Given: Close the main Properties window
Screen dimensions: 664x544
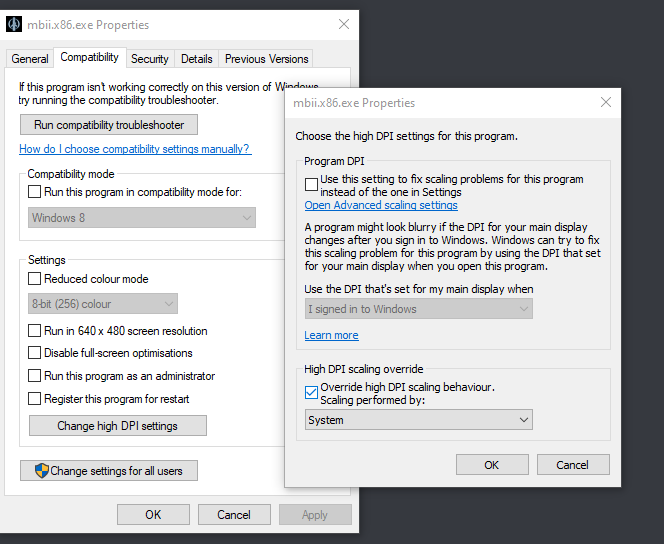Looking at the screenshot, I should click(344, 24).
